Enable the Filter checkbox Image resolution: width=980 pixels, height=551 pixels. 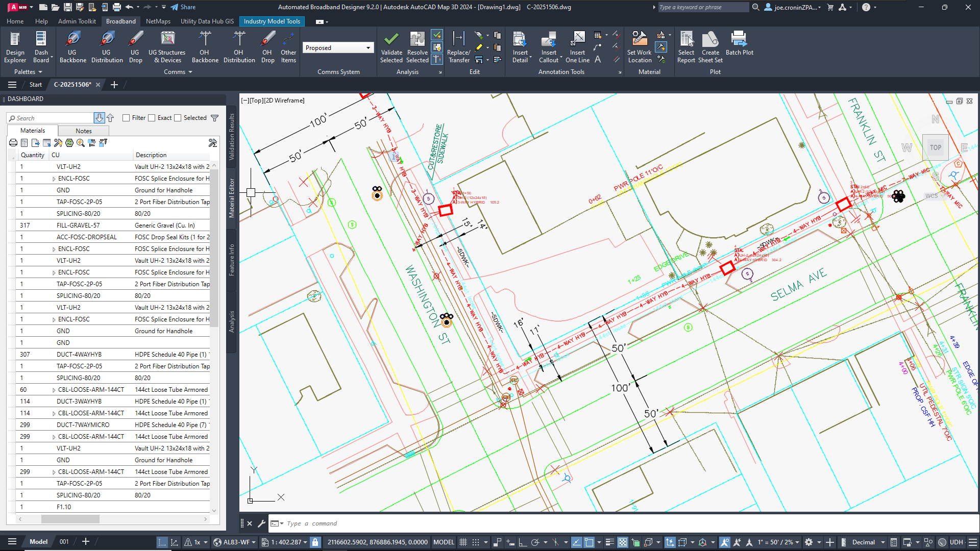coord(126,118)
